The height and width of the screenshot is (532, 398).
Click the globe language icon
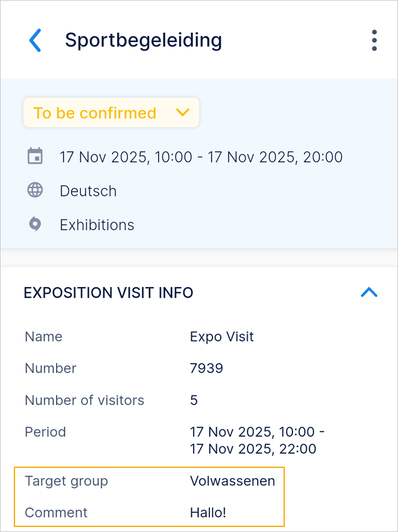point(35,190)
